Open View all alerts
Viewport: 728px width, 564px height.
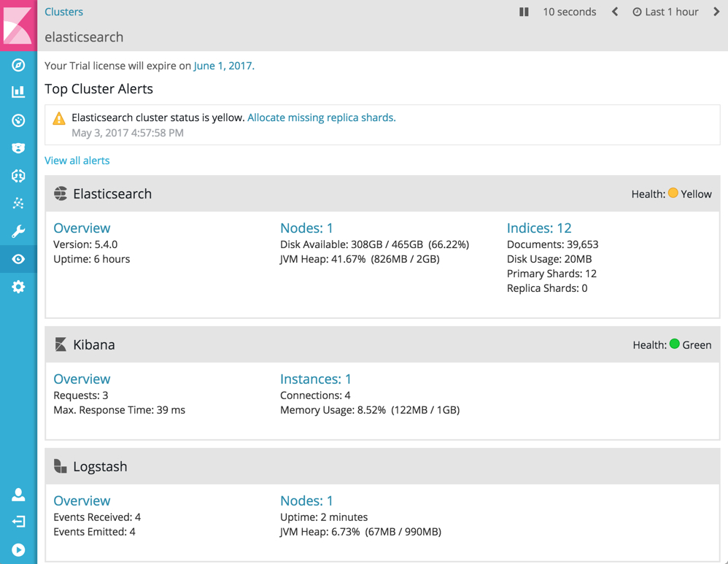(x=77, y=161)
